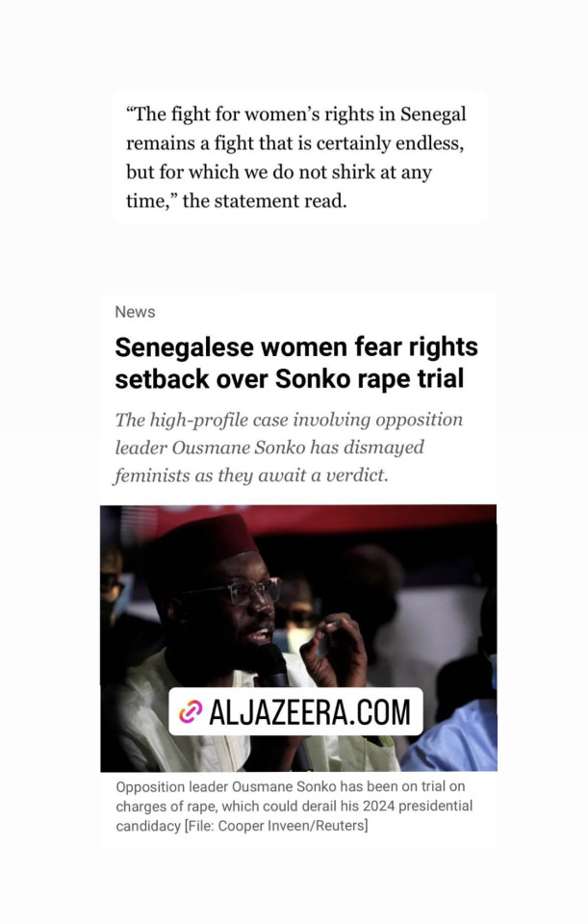Open the ALJAZEERA.COM link sticker text
588x924 pixels.
click(309, 712)
